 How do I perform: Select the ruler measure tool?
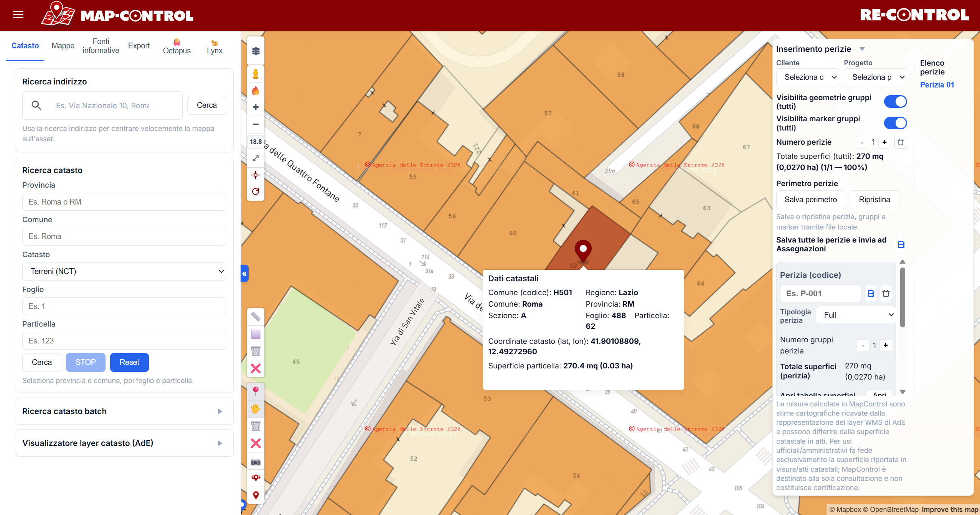[256, 317]
